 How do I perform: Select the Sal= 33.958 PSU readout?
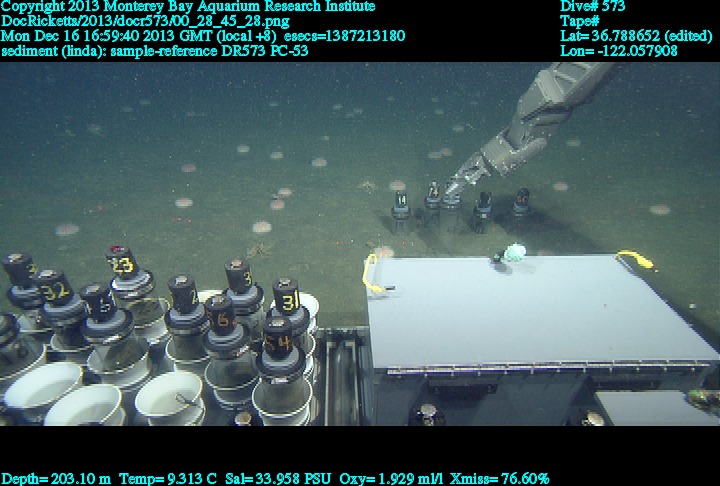click(x=277, y=479)
